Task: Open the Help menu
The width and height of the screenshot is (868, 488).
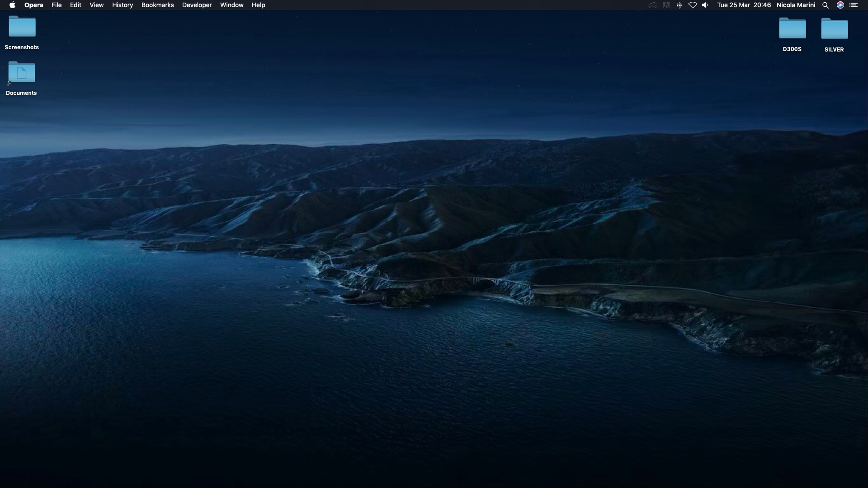Action: 258,5
